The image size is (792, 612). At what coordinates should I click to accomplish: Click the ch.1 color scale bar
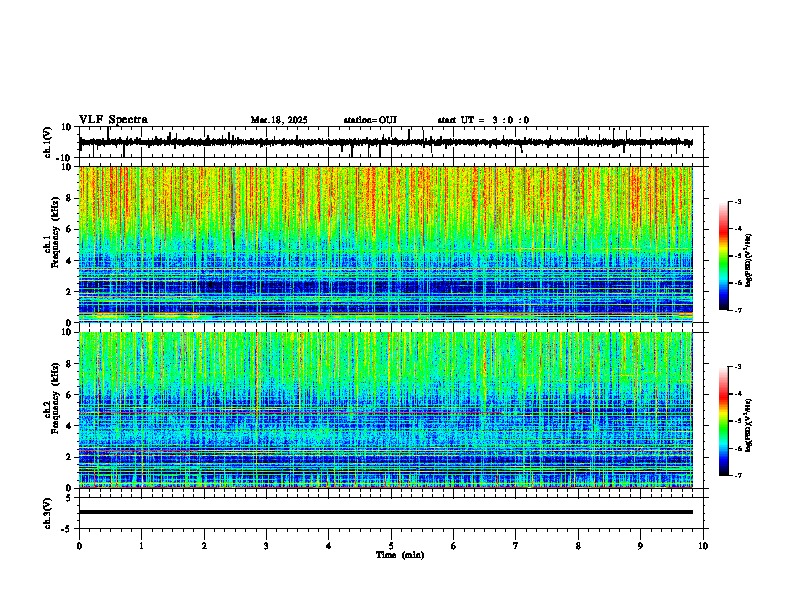pos(723,256)
